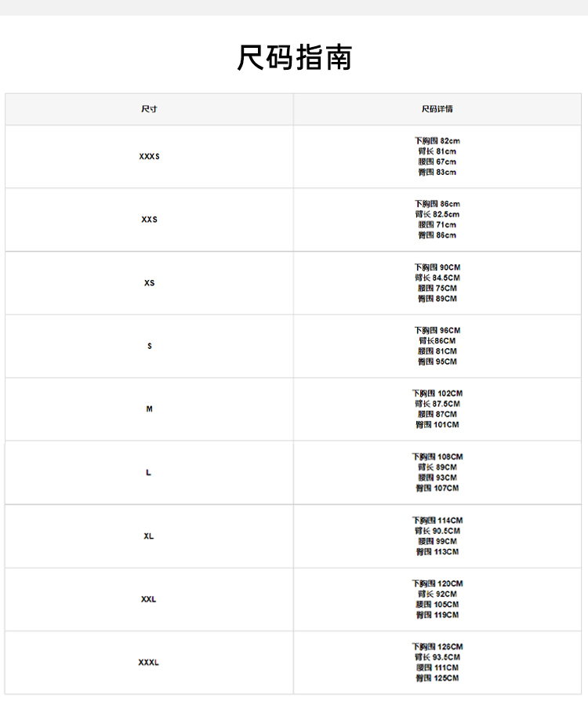Select the XXS size cell
Viewport: 588px width, 723px height.
click(149, 220)
